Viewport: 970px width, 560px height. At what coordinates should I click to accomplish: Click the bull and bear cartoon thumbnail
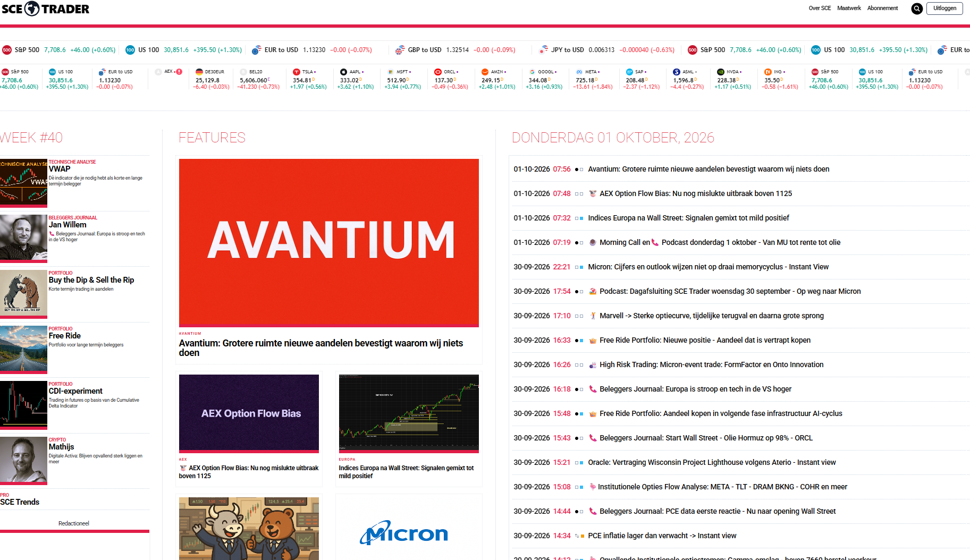tap(249, 529)
